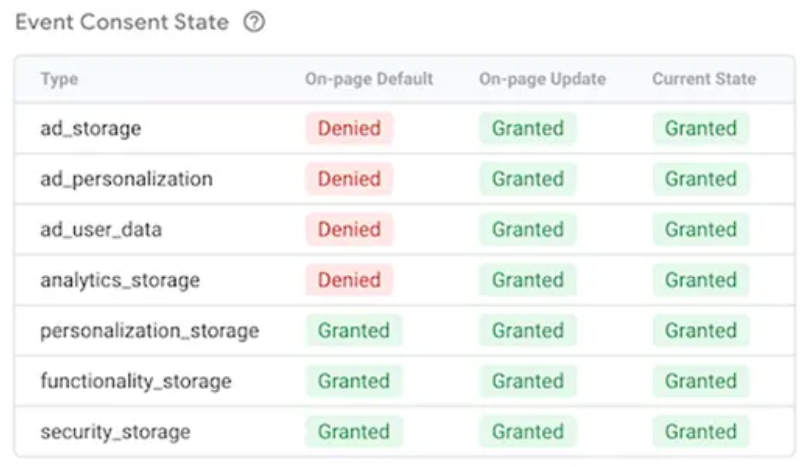Click functionality_storage consent type
The height and width of the screenshot is (467, 804).
136,381
